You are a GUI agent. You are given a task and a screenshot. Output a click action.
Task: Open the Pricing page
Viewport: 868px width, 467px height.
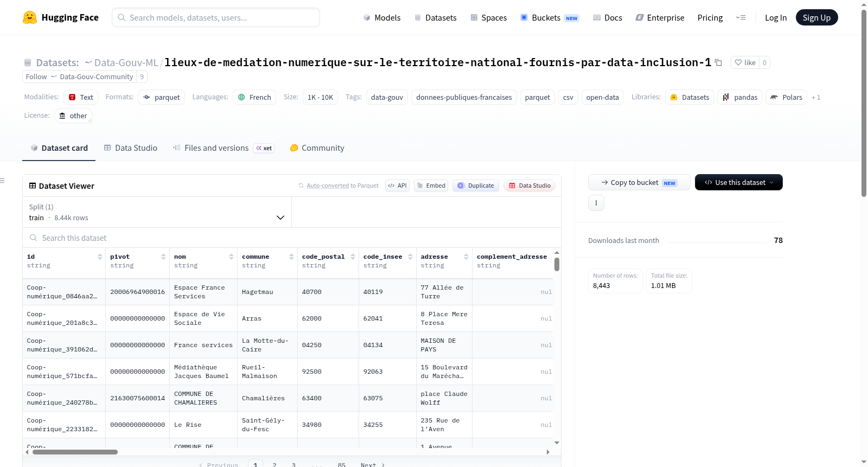(710, 18)
